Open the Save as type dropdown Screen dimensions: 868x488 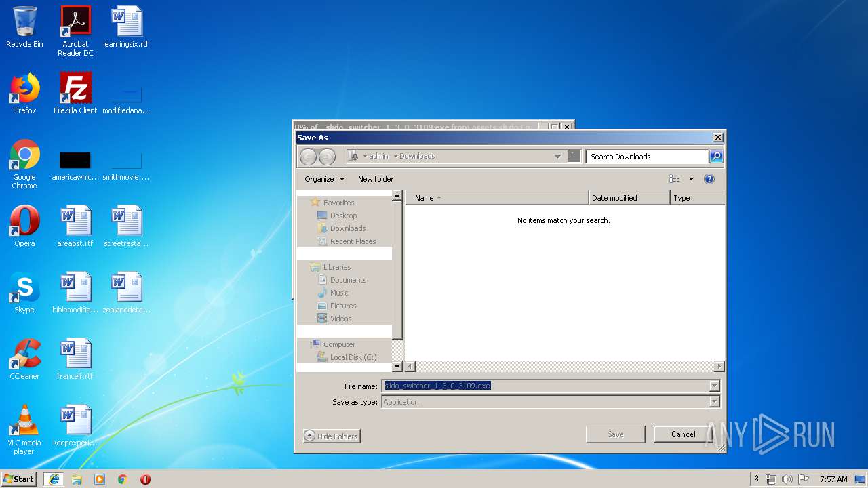coord(714,402)
